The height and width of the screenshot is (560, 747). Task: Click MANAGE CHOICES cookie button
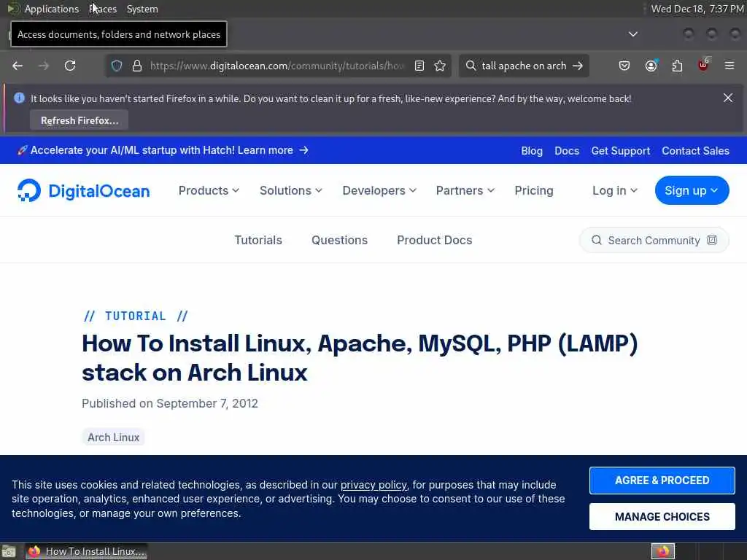click(662, 517)
